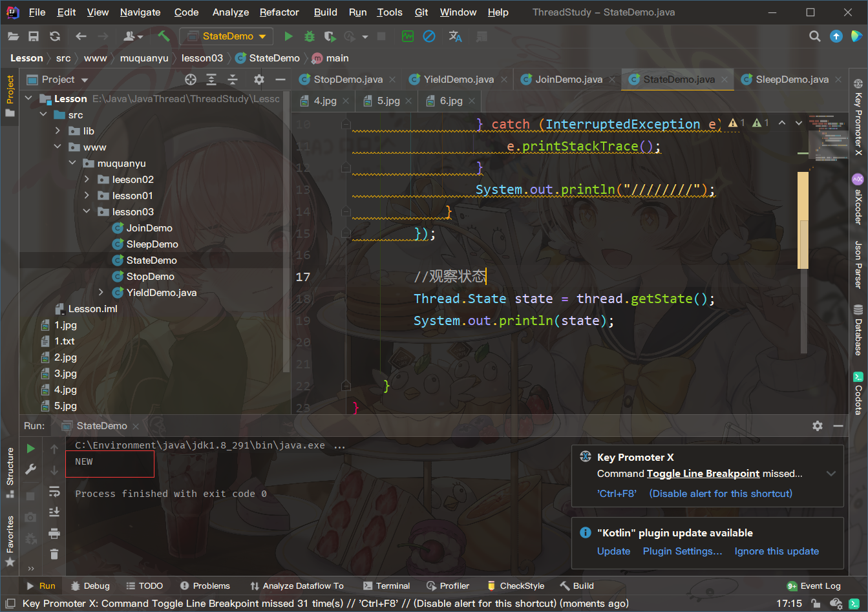The height and width of the screenshot is (612, 868).
Task: Open the Refactor menu
Action: (x=279, y=12)
